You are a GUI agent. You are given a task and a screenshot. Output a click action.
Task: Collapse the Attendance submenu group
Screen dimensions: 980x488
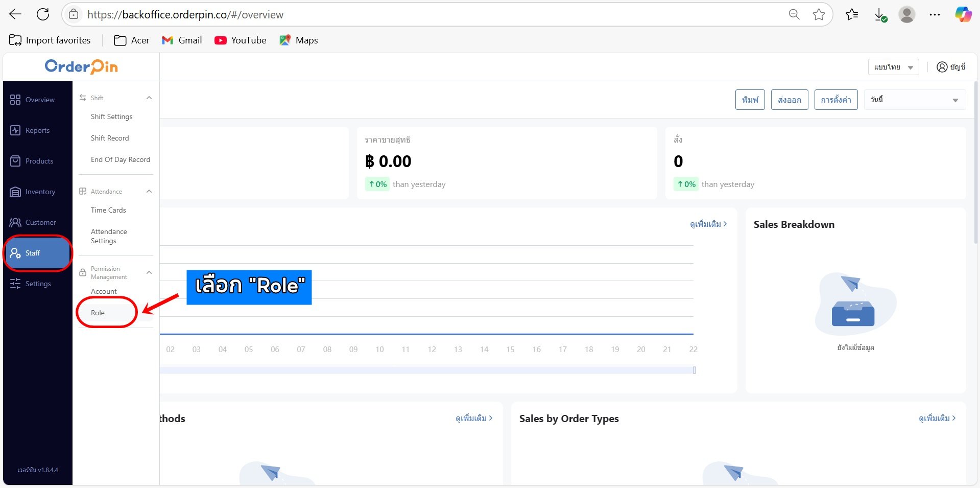coord(149,191)
